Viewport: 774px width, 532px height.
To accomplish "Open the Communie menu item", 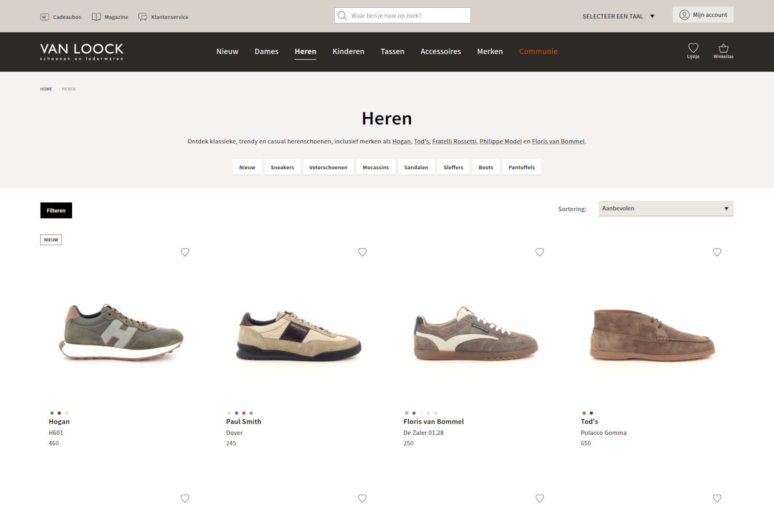I will pyautogui.click(x=538, y=51).
